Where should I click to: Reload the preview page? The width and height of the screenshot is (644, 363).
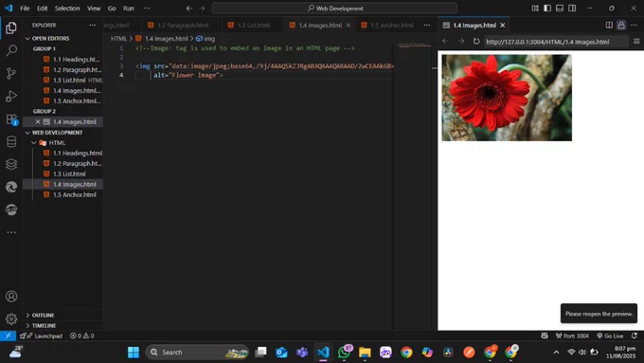click(x=476, y=42)
